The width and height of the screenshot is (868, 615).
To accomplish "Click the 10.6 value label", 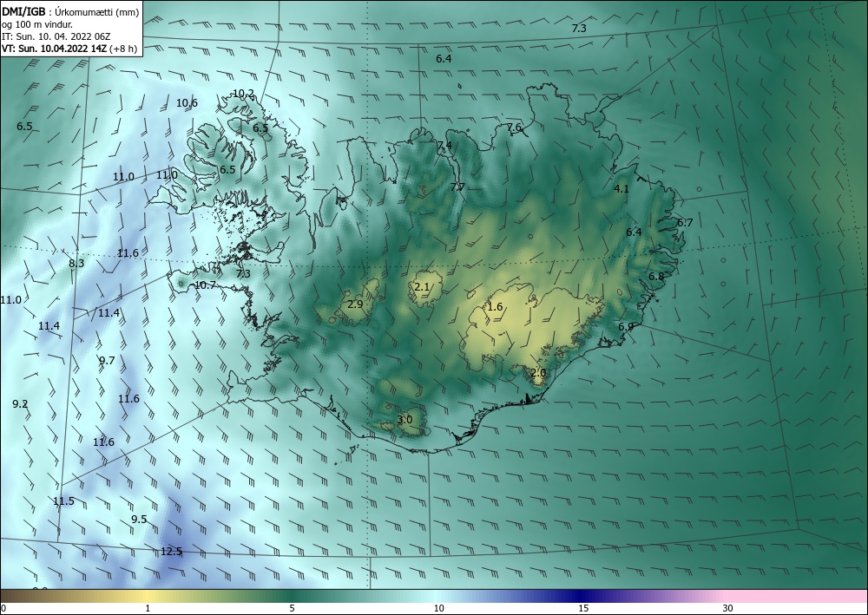I will [x=187, y=103].
